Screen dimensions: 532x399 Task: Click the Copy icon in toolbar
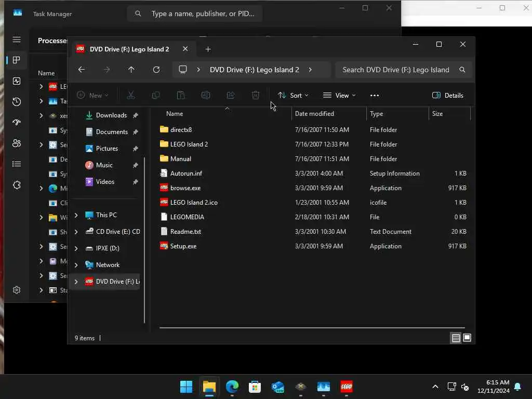pyautogui.click(x=156, y=96)
